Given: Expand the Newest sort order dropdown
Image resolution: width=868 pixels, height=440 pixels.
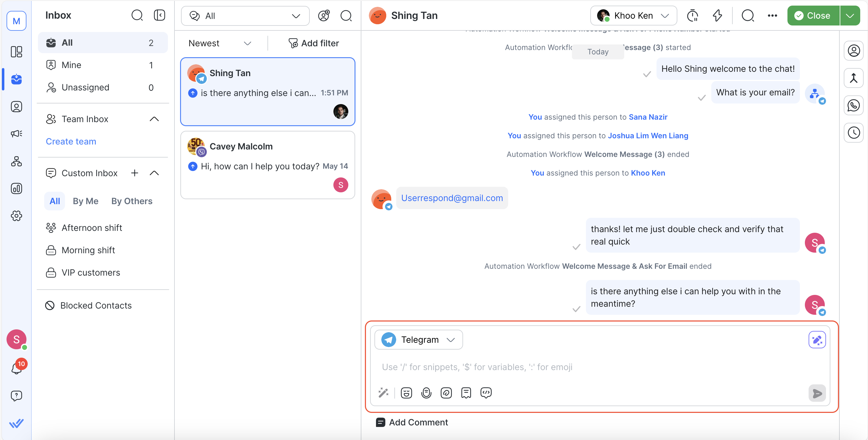Looking at the screenshot, I should point(220,43).
